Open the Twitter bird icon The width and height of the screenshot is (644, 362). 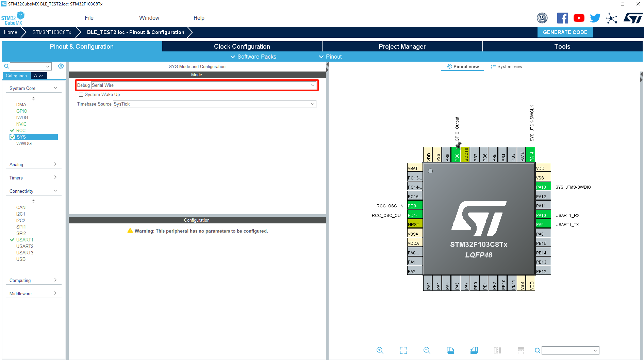(595, 18)
